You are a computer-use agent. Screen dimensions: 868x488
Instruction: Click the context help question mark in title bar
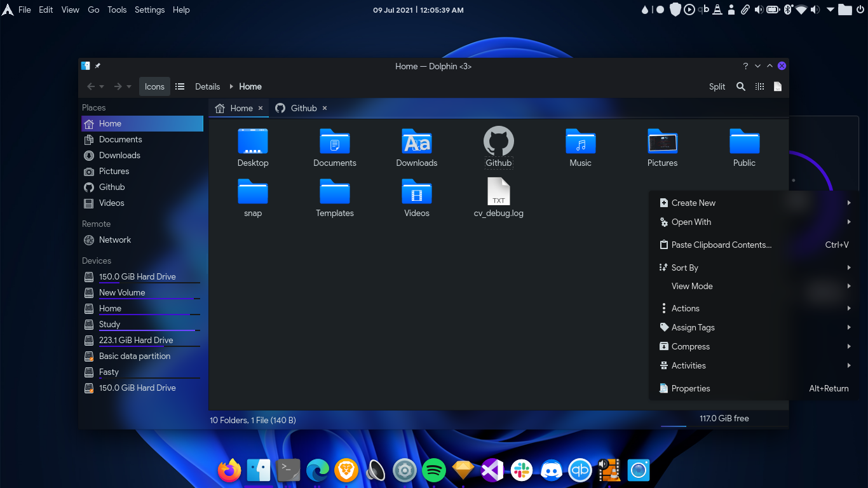(745, 66)
